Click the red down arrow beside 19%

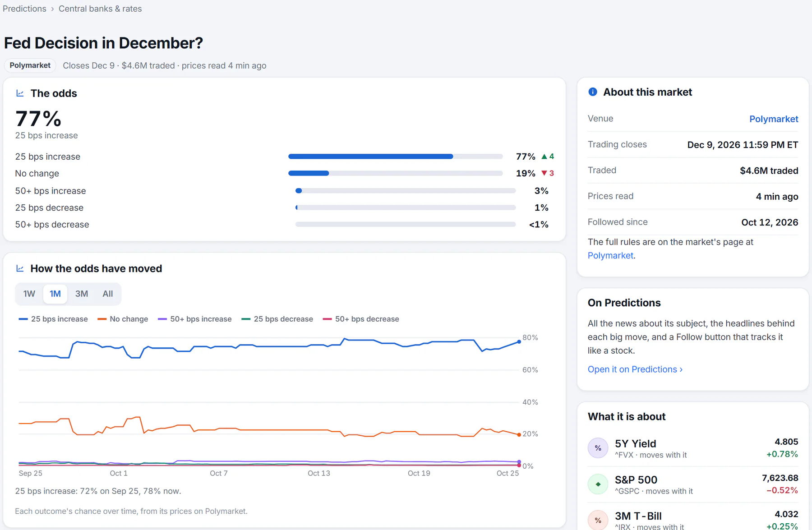tap(544, 173)
